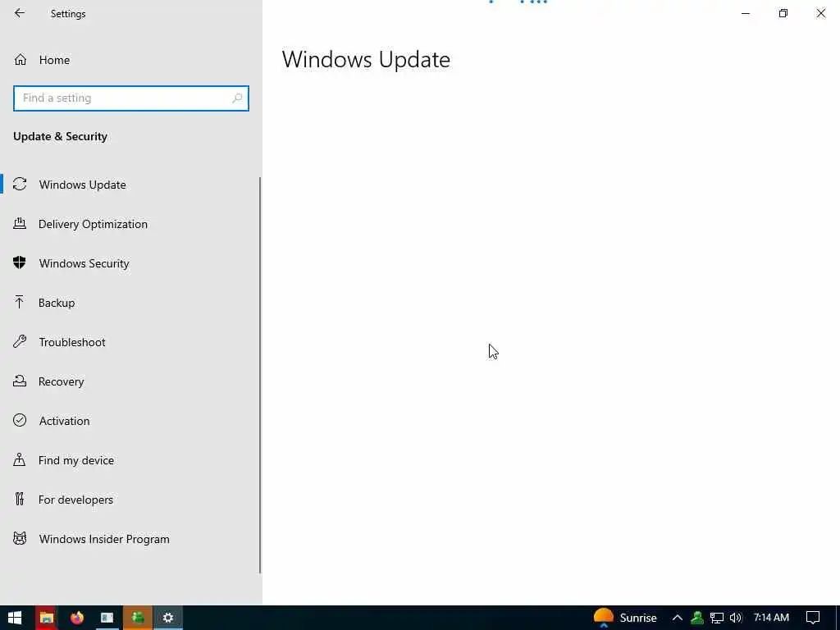Minimize the Settings window
This screenshot has width=840, height=630.
click(x=745, y=13)
